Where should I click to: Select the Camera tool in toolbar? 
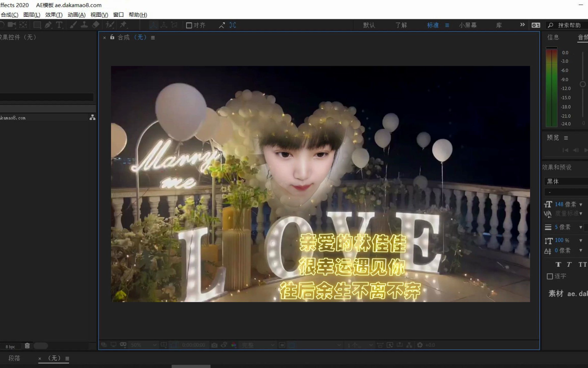pyautogui.click(x=11, y=25)
